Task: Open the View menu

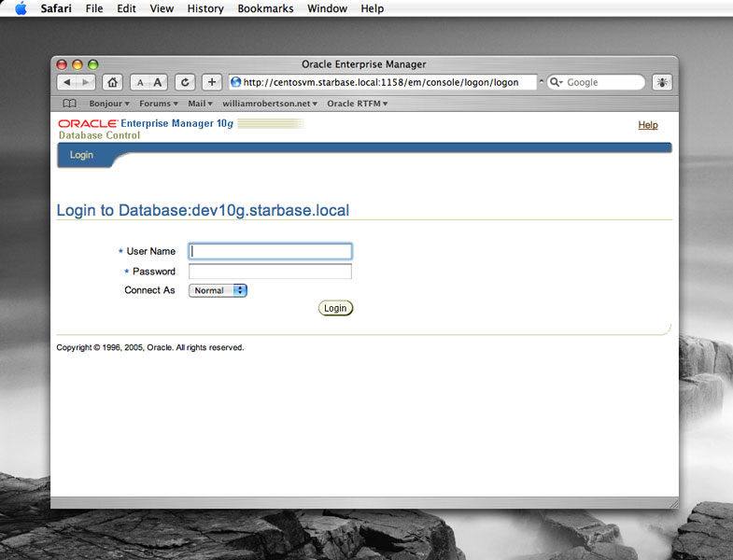Action: coord(162,8)
